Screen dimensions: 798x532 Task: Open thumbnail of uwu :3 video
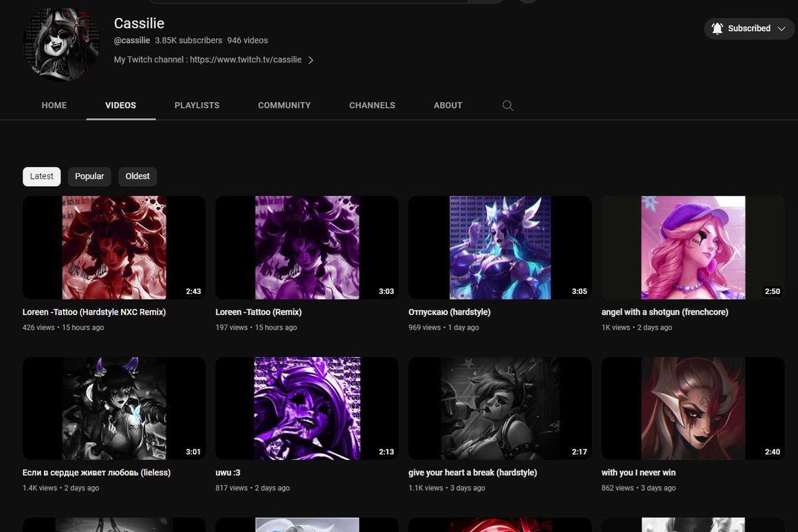[307, 408]
